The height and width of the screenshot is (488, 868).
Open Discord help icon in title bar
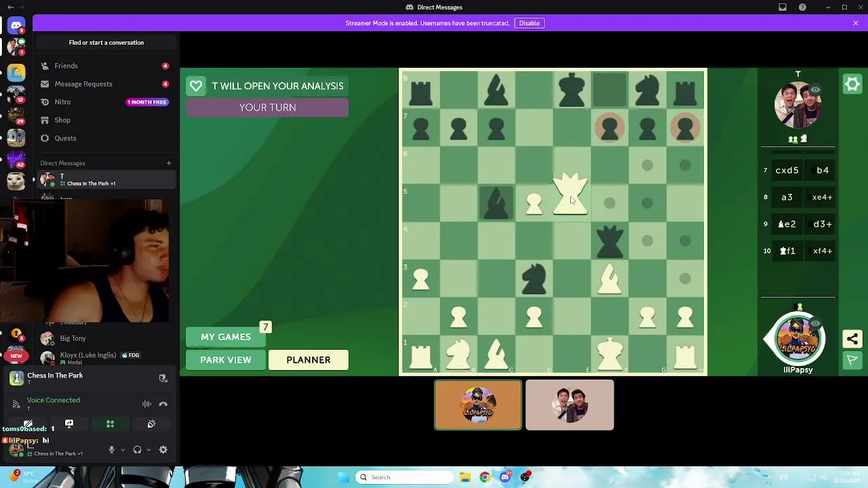click(x=803, y=7)
